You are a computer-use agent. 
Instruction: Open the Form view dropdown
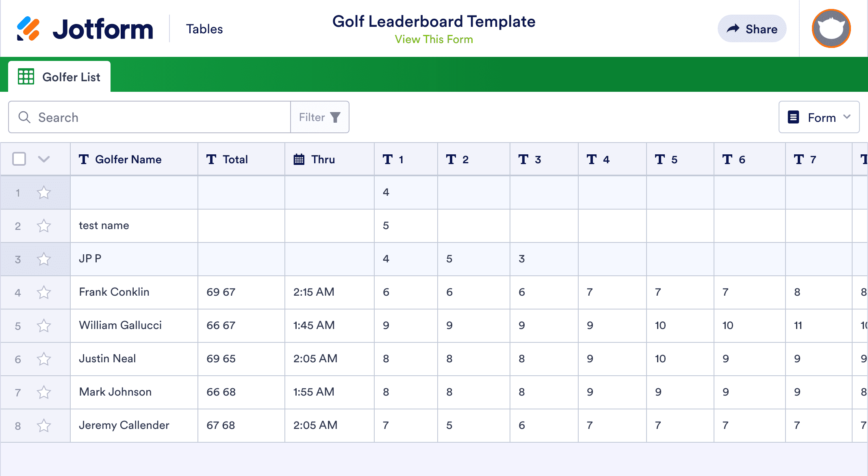(819, 117)
